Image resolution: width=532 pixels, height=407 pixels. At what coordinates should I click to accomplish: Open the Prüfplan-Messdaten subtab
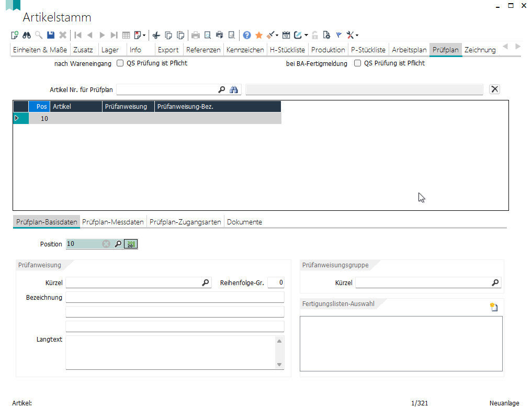(x=113, y=222)
